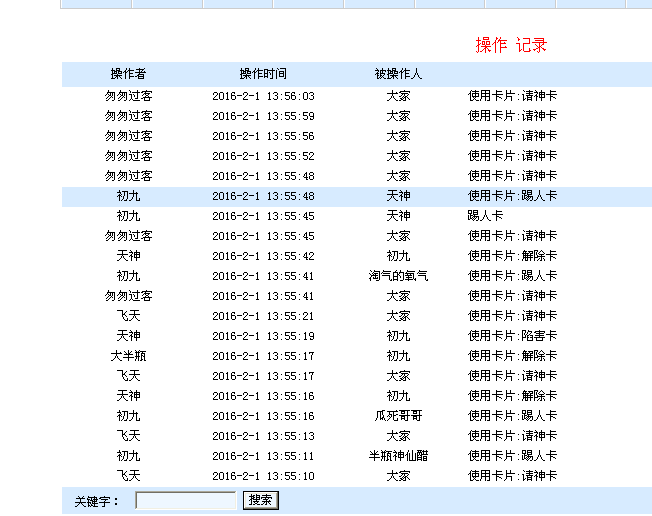The image size is (652, 516).
Task: Click the standalone 踢人卡 entry at 13:55:45
Action: tap(485, 216)
